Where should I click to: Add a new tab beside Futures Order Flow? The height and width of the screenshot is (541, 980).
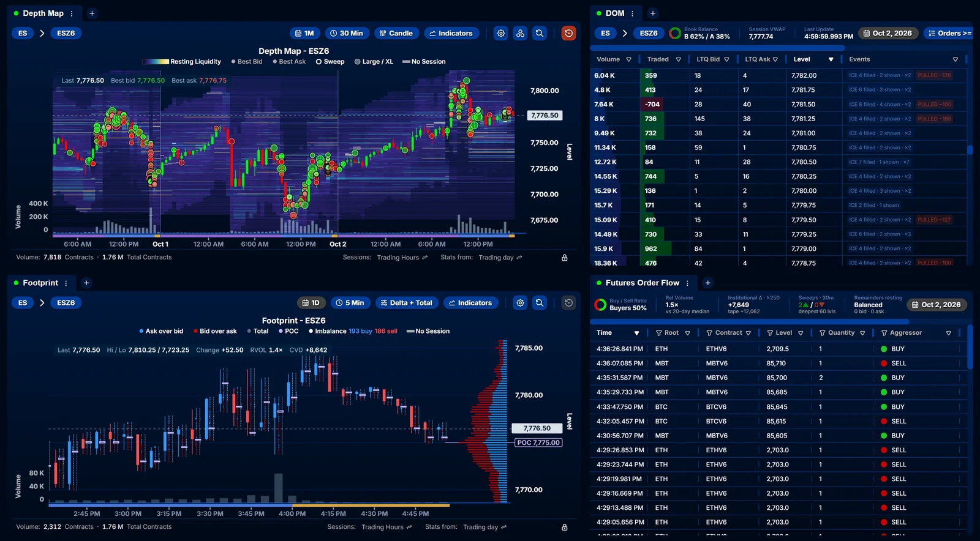point(707,283)
